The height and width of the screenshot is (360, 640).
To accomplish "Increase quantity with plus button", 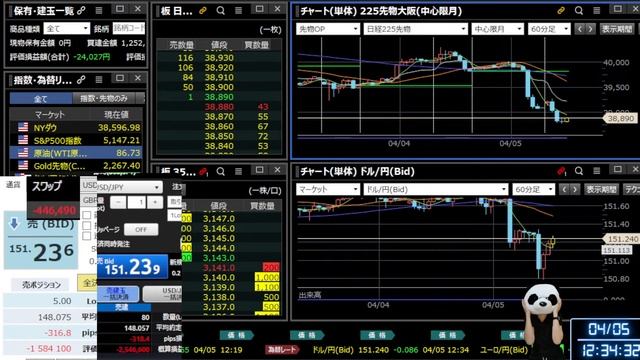I will click(x=155, y=202).
